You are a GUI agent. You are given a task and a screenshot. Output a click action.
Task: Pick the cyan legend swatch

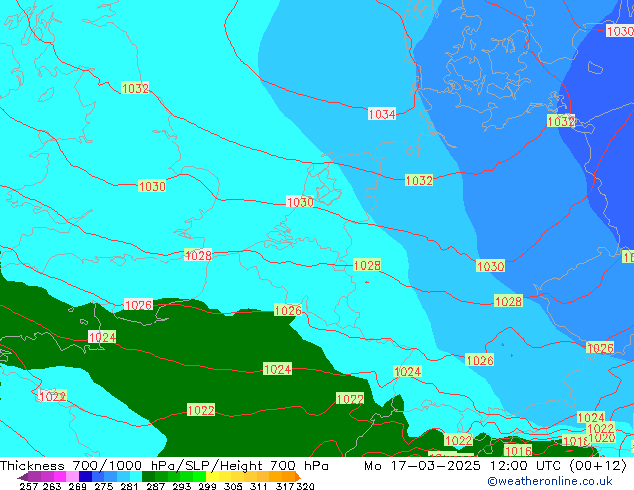(136, 476)
